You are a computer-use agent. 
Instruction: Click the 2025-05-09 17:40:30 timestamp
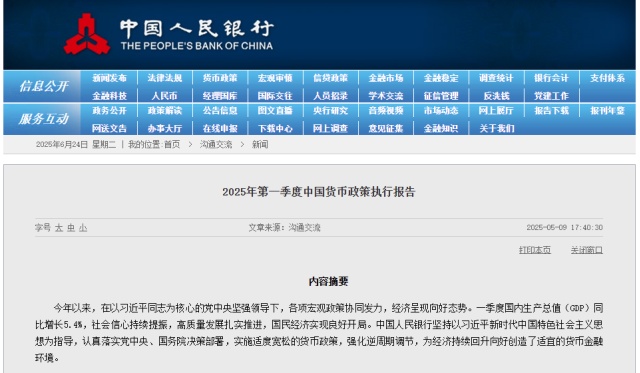tap(564, 227)
